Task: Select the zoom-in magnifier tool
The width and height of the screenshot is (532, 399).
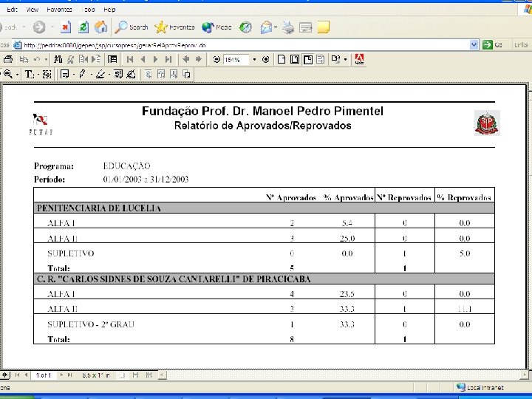Action: tap(8, 74)
